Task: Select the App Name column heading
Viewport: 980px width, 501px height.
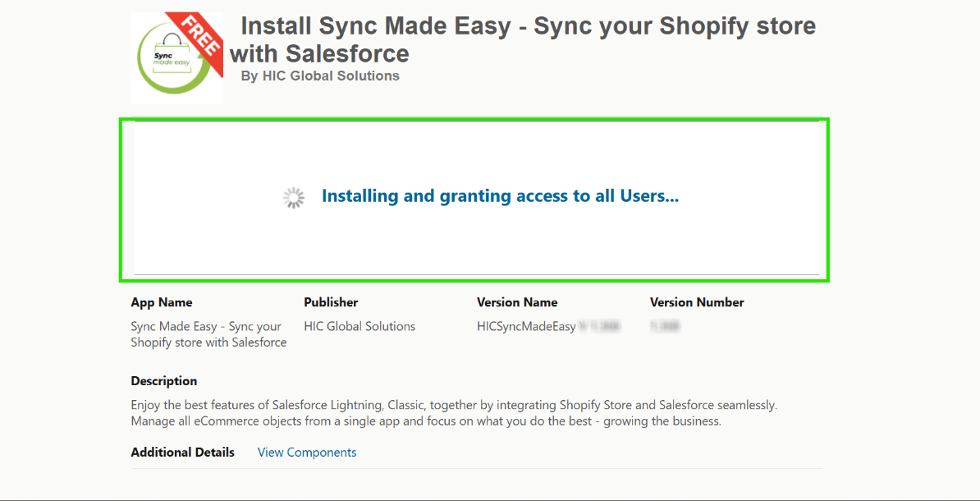Action: click(x=162, y=302)
